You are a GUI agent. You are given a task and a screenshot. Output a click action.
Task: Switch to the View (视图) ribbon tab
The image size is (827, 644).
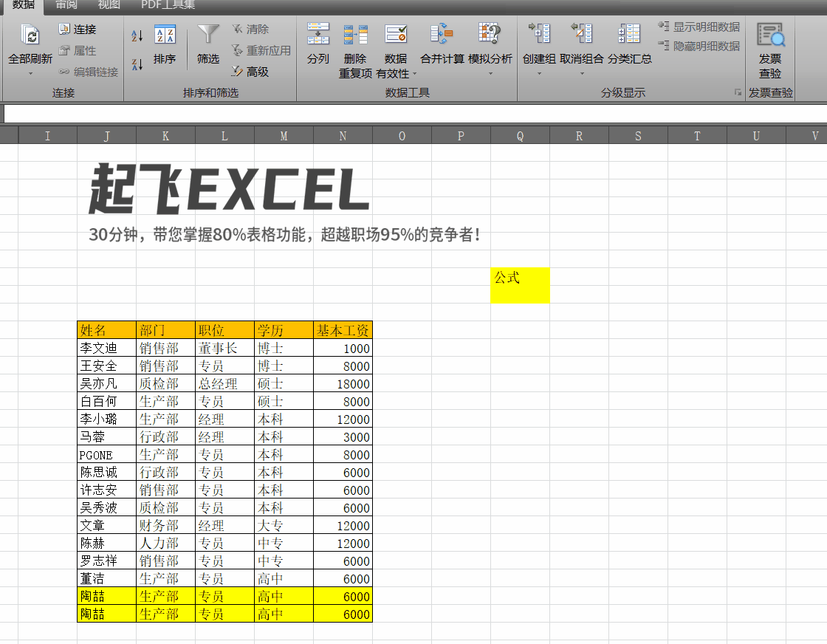coord(109,5)
